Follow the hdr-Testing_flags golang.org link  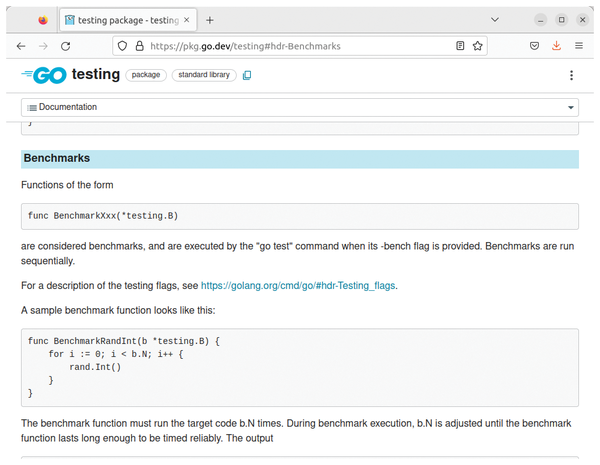pos(298,285)
